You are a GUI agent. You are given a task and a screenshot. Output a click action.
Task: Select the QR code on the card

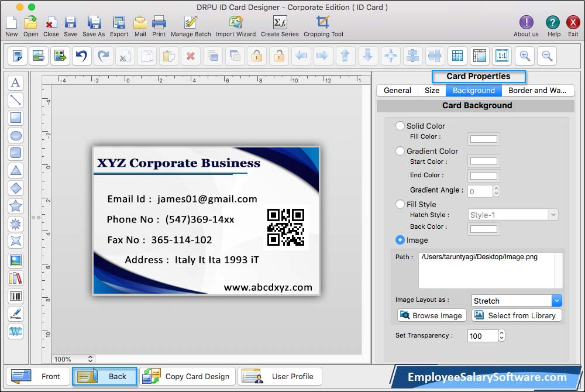(286, 228)
